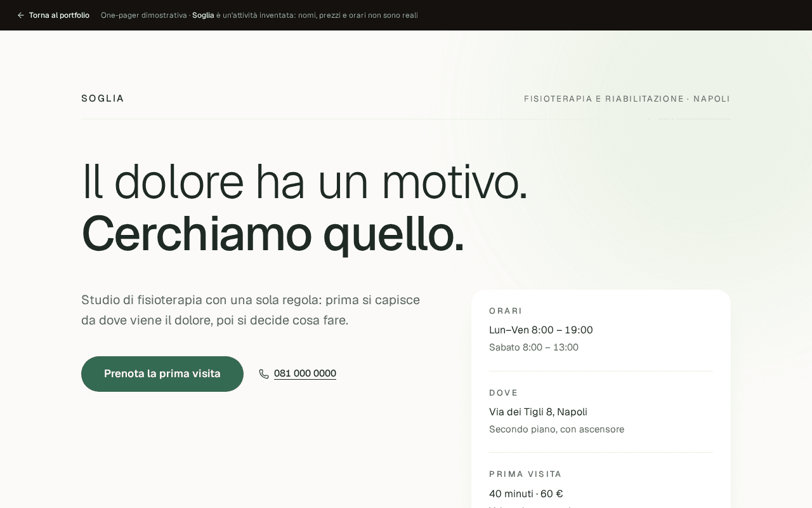Select 'Fisioterapia e riabilitazione · Napoli' tagline
This screenshot has height=508, width=812.
(x=627, y=99)
